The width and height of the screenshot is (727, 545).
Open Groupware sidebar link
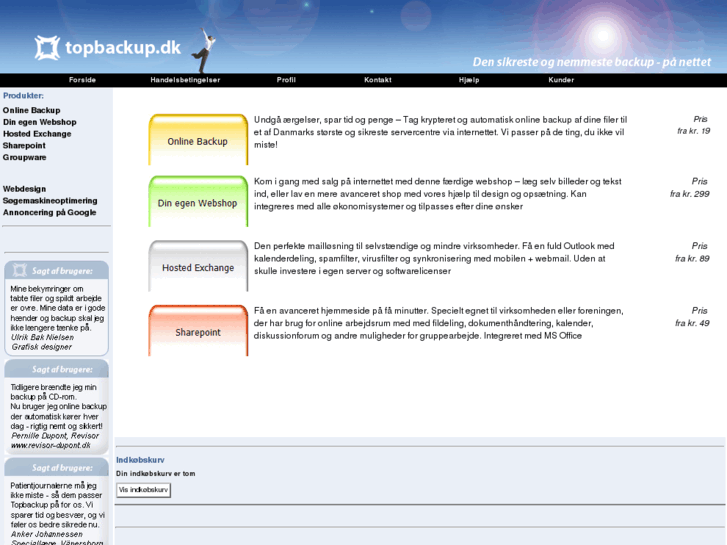coord(25,157)
